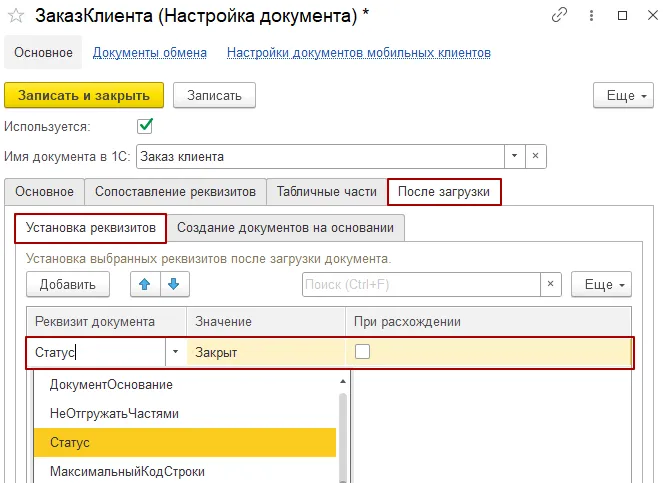Expand Имя документа в 1С dropdown
Image resolution: width=663 pixels, height=483 pixels.
point(514,156)
